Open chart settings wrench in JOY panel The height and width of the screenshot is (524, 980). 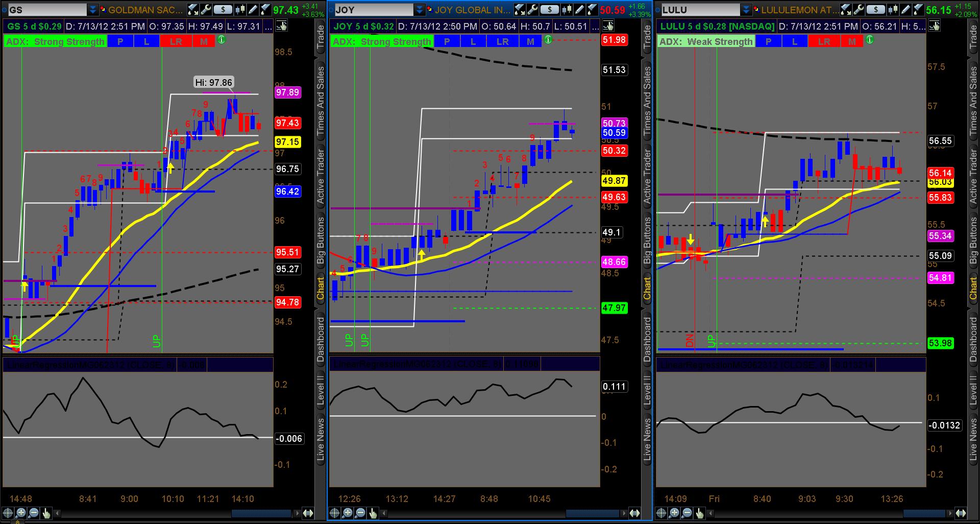[532, 9]
